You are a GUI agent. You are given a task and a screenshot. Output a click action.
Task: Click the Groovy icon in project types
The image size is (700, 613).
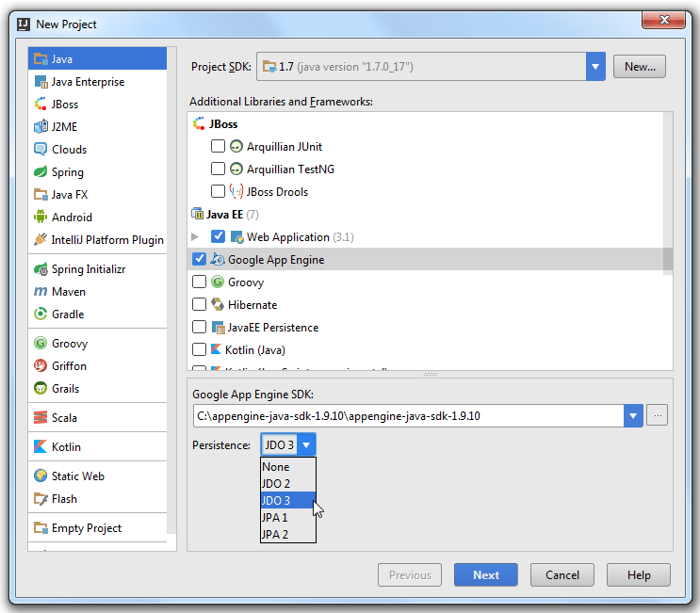pyautogui.click(x=41, y=343)
